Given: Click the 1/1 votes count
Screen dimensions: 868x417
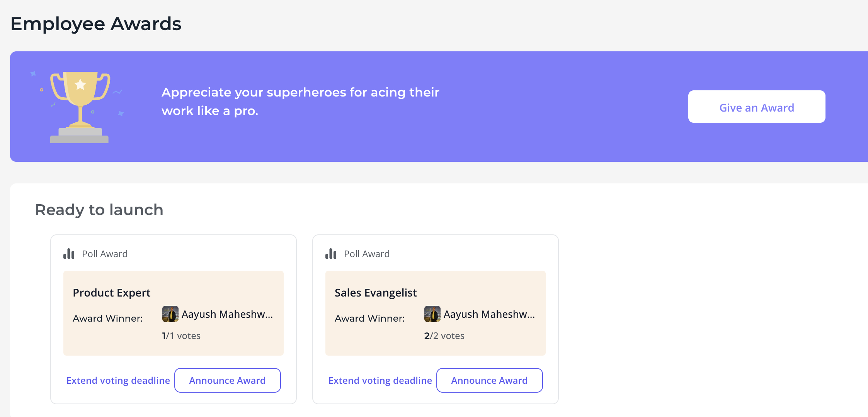Looking at the screenshot, I should click(181, 336).
